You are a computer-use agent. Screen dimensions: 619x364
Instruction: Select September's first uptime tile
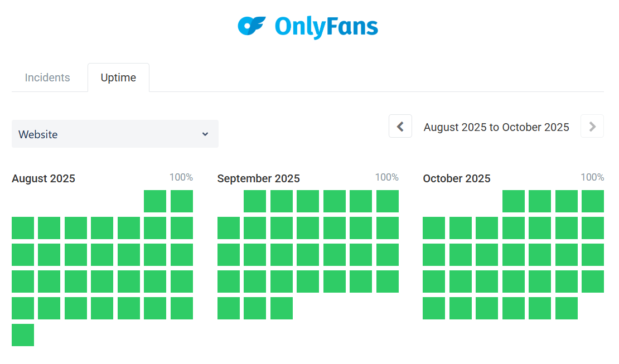click(255, 201)
